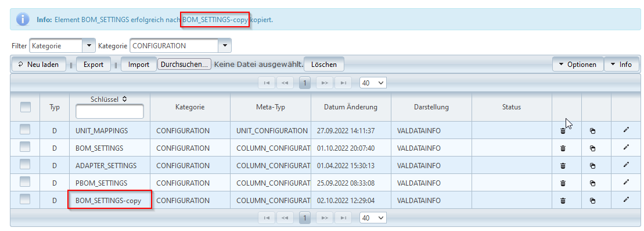Toggle the select-all checkbox in table header
Screen dimensions: 644x231
26,107
